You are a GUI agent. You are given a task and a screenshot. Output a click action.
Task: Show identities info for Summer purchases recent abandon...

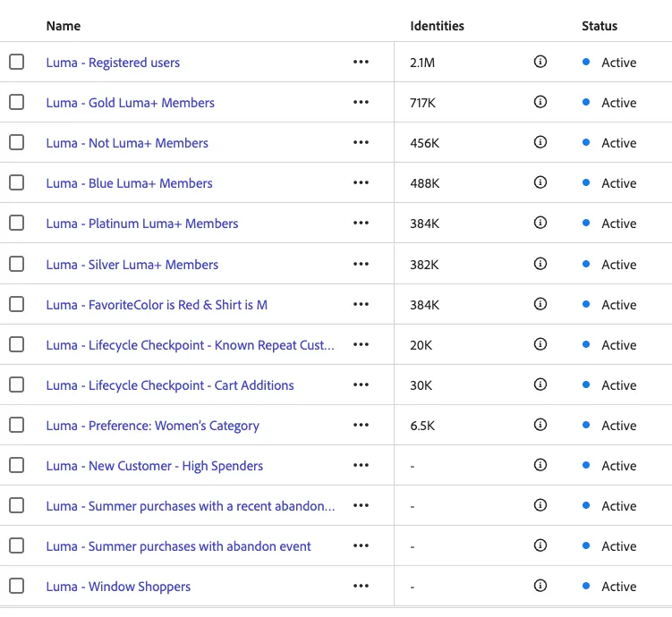[x=540, y=505]
